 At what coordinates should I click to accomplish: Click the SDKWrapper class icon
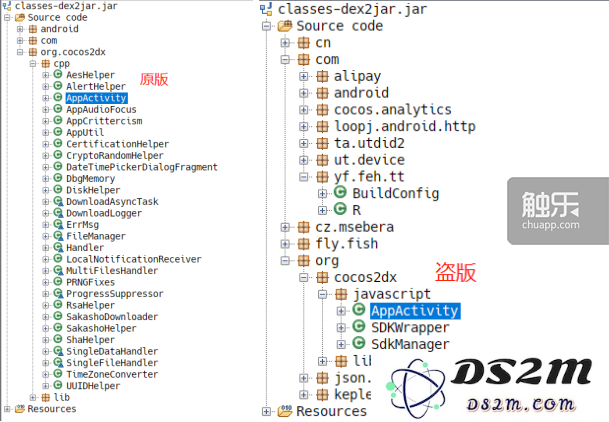358,326
